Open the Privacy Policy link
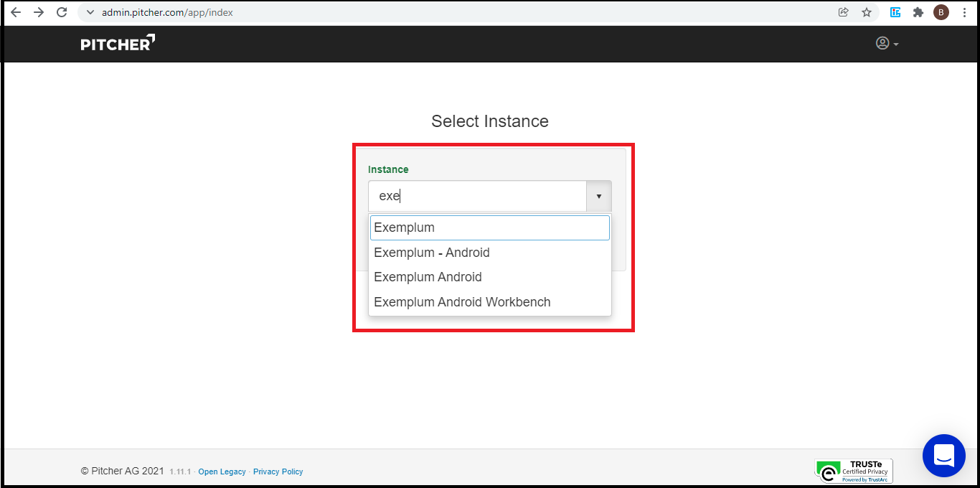 click(278, 471)
